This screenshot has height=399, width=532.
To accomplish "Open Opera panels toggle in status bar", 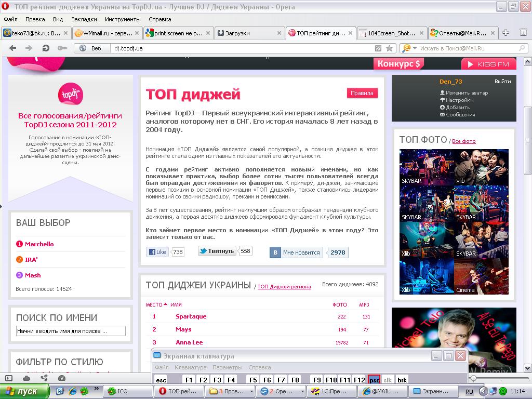I will click(x=9, y=378).
